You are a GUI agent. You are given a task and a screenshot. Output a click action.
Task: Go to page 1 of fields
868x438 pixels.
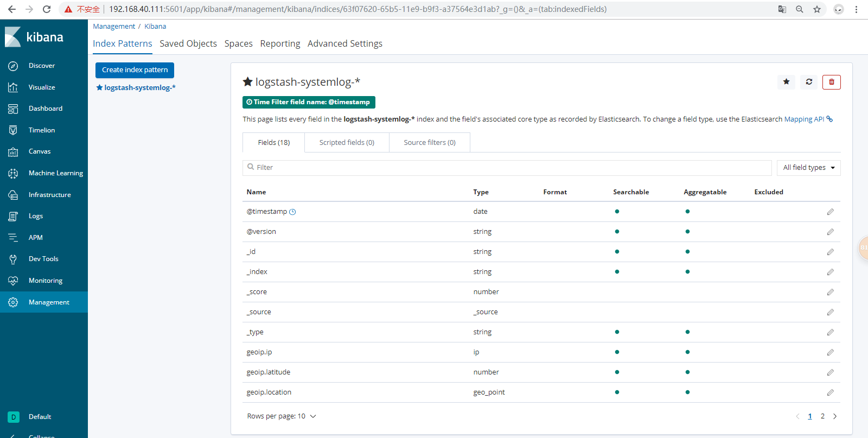click(x=810, y=416)
